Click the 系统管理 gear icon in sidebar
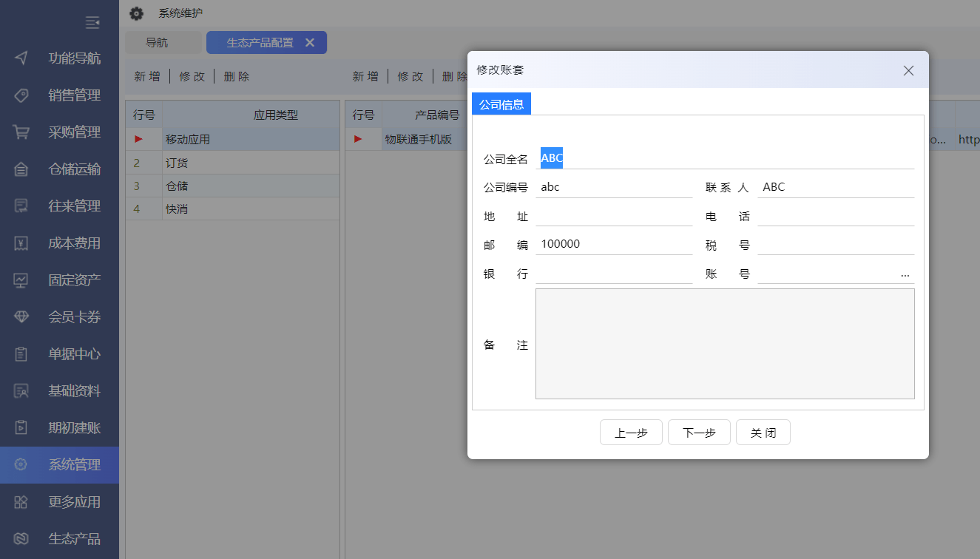Screen dimensions: 980x559 tap(21, 465)
